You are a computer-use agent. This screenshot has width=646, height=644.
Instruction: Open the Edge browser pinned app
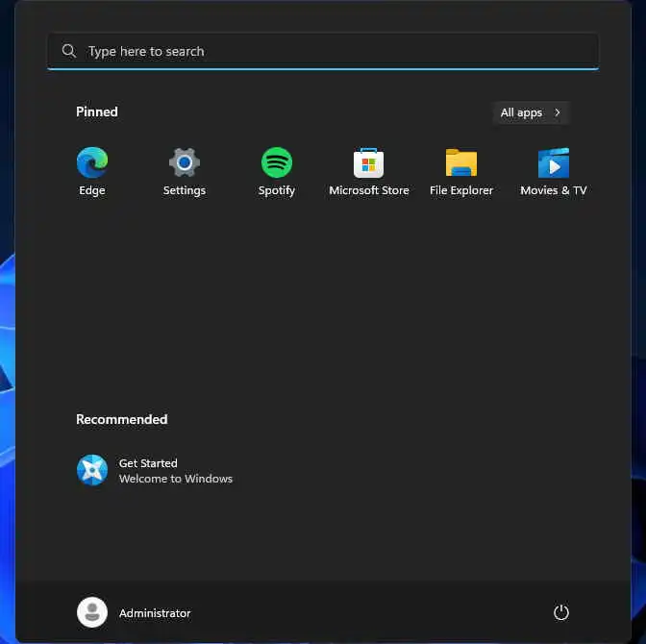pyautogui.click(x=92, y=172)
